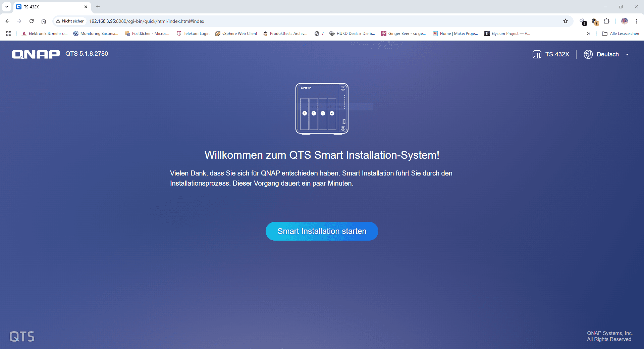Open a new browser tab
The image size is (644, 349).
[x=98, y=7]
